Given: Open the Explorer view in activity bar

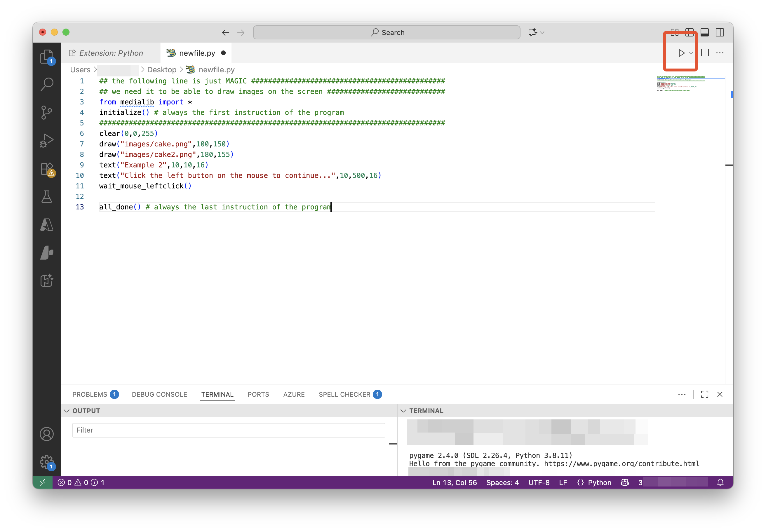Looking at the screenshot, I should pos(46,56).
